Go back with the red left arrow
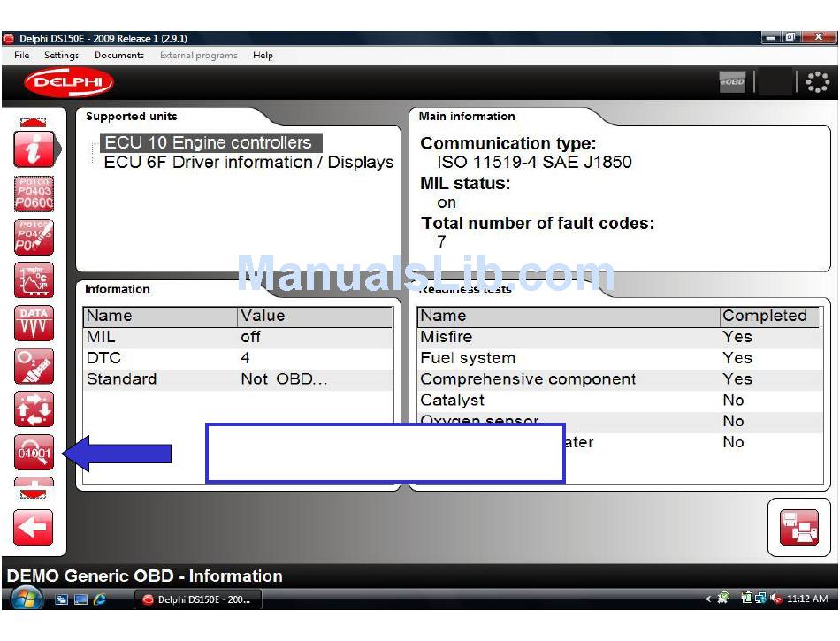The image size is (840, 641). [x=34, y=528]
